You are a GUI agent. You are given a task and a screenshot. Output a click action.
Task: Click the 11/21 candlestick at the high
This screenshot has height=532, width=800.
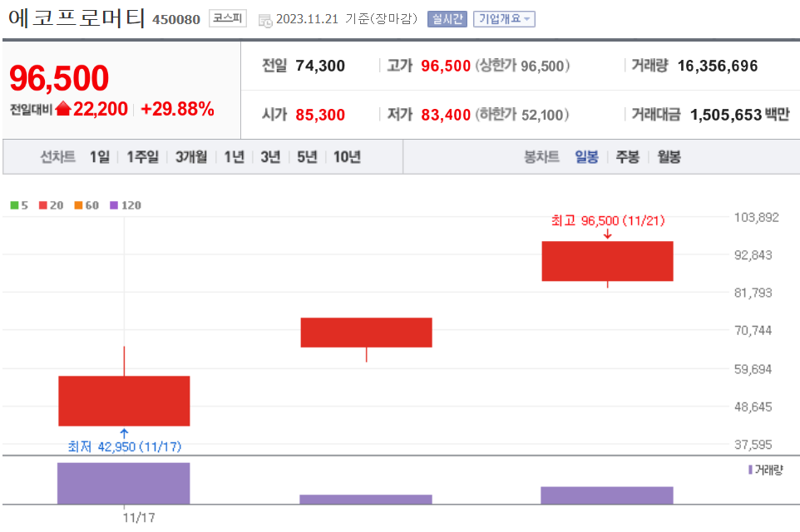[x=607, y=261]
